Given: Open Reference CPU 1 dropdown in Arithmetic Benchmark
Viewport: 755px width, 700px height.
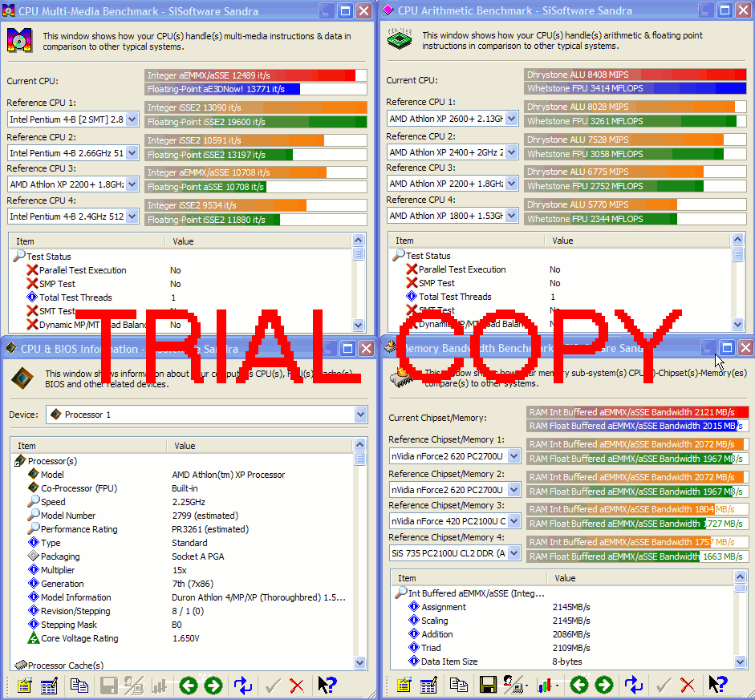Looking at the screenshot, I should coord(512,119).
